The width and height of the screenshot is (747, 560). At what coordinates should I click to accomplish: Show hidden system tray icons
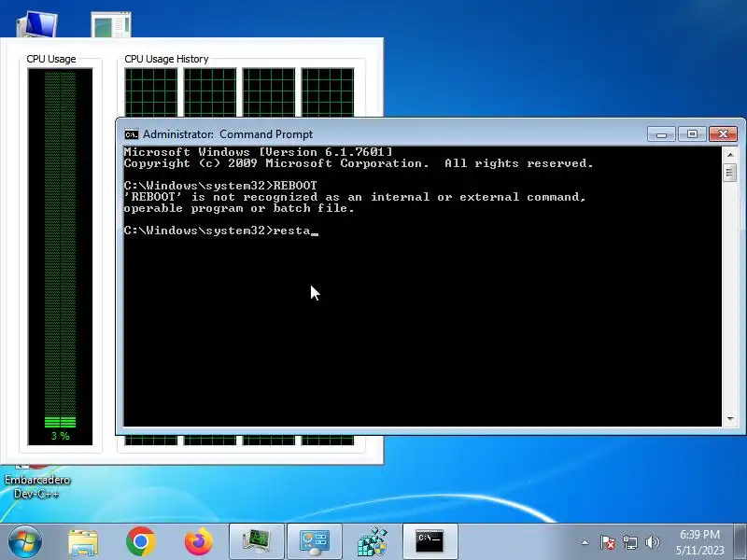(x=585, y=542)
